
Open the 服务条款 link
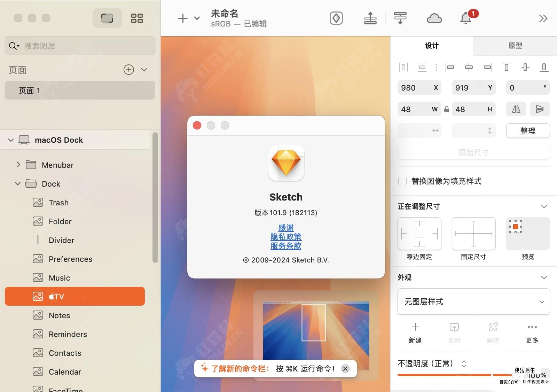pos(286,246)
